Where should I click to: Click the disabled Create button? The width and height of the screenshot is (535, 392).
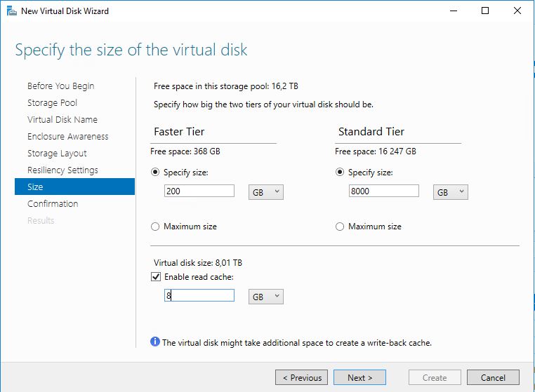click(x=435, y=377)
